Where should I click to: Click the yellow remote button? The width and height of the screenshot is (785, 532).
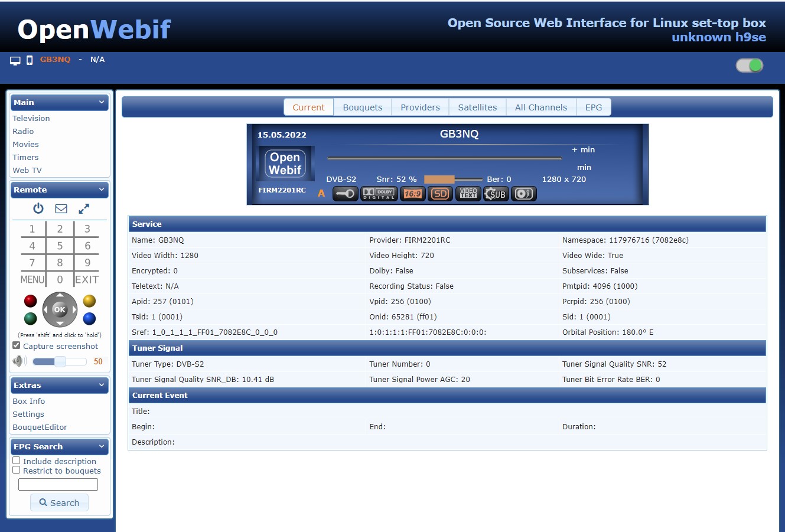pos(89,301)
